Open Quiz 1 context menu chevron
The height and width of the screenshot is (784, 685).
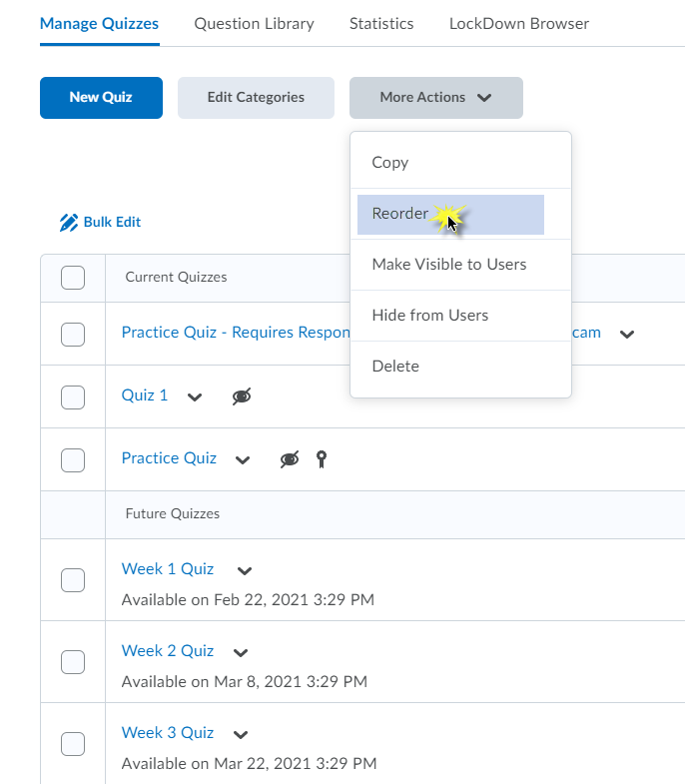[195, 397]
